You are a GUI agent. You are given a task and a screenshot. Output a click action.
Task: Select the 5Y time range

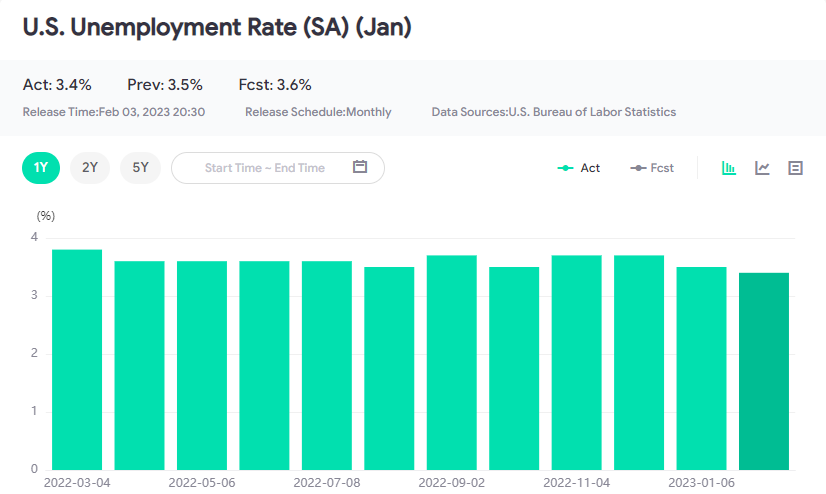pyautogui.click(x=140, y=168)
